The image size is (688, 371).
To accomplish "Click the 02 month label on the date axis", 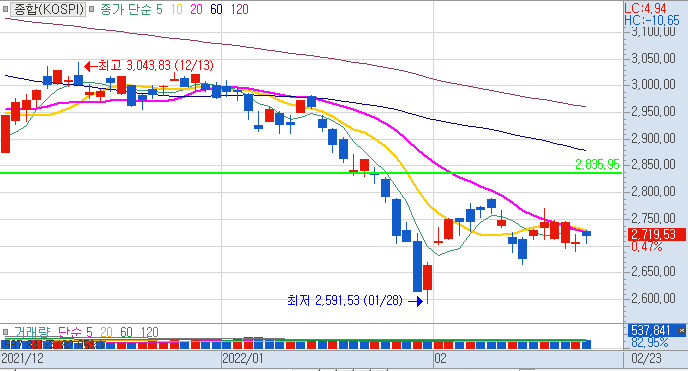I will tap(441, 359).
